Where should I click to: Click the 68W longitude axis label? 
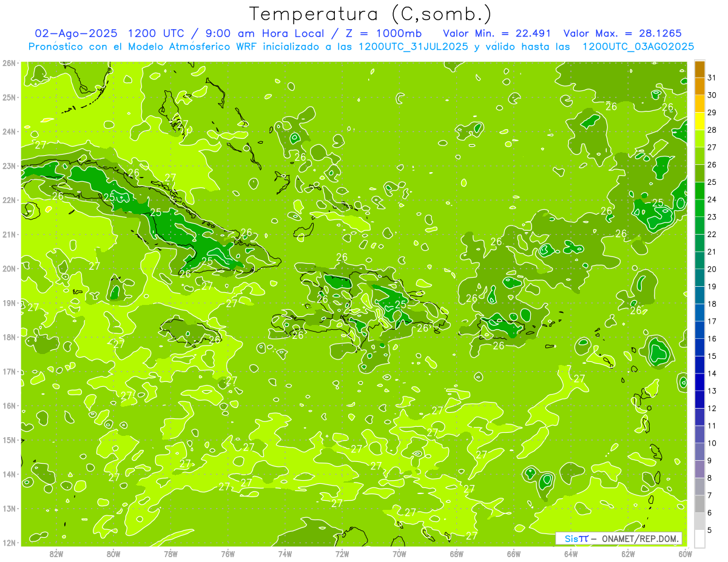pyautogui.click(x=457, y=554)
